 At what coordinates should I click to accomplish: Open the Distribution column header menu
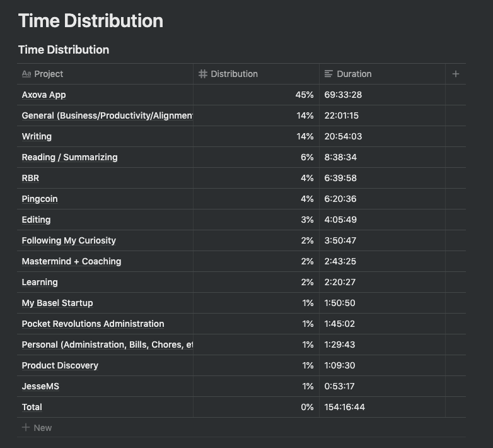click(234, 74)
